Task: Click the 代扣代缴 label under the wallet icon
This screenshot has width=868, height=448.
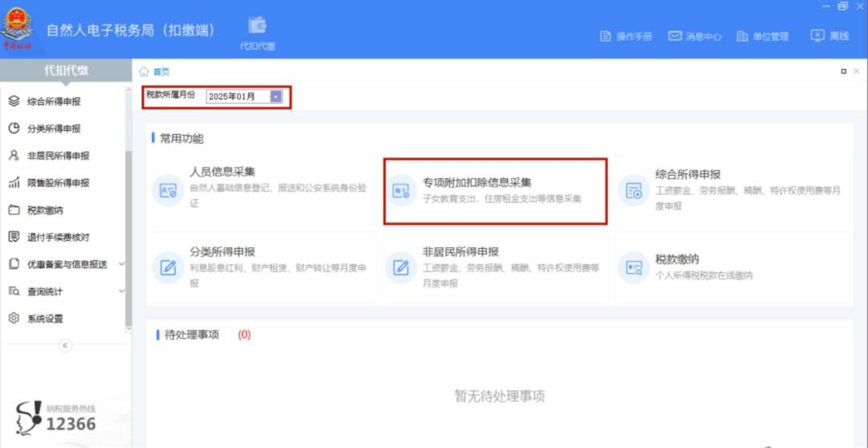Action: click(257, 47)
